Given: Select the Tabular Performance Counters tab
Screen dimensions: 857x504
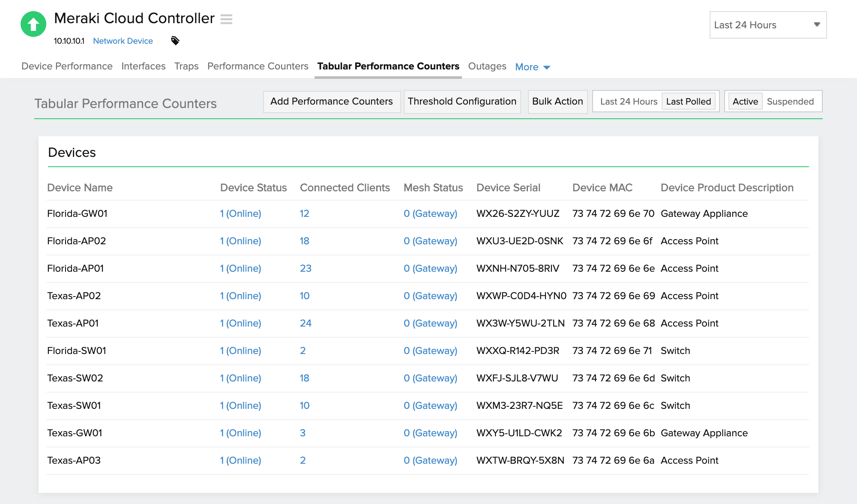Looking at the screenshot, I should click(x=389, y=66).
